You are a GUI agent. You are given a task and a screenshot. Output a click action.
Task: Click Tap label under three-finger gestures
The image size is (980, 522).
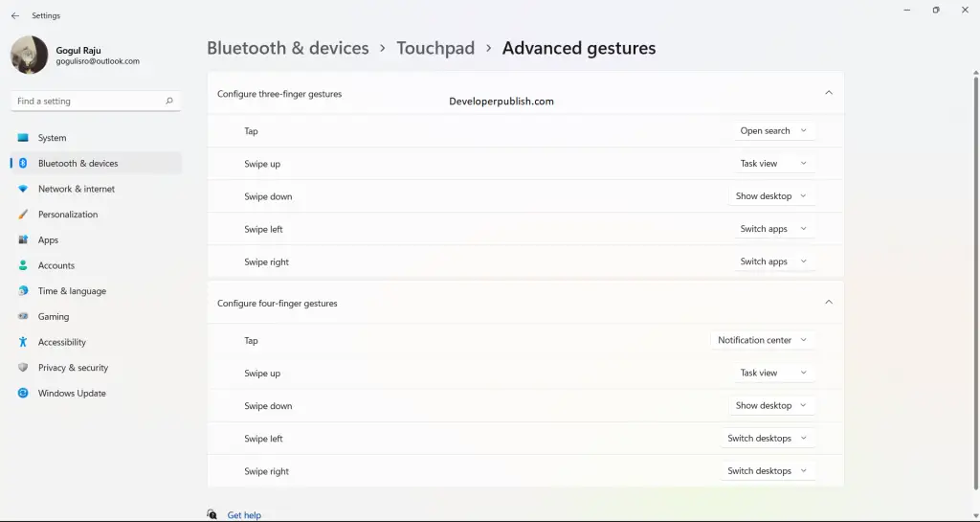(x=251, y=131)
